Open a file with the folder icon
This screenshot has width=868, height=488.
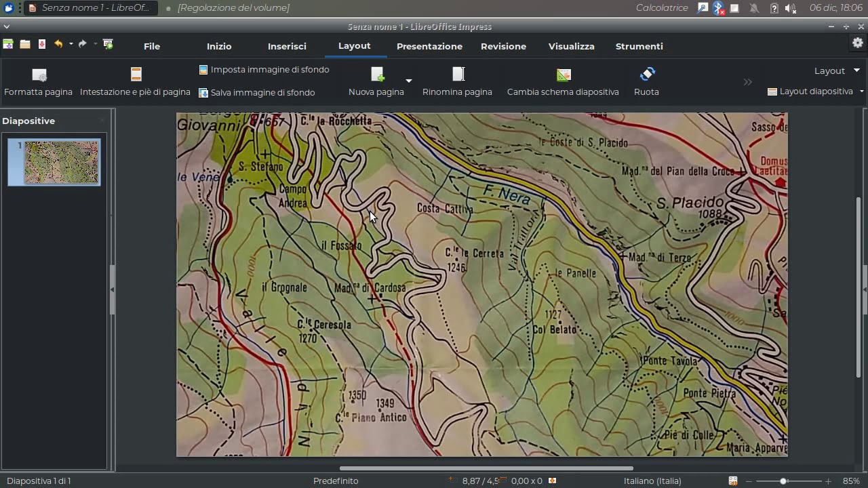pyautogui.click(x=25, y=44)
